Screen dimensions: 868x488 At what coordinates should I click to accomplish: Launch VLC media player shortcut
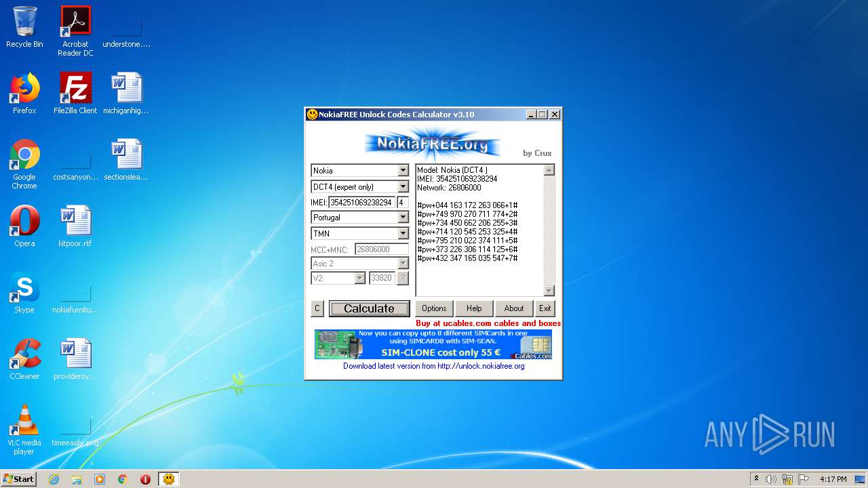pos(24,430)
